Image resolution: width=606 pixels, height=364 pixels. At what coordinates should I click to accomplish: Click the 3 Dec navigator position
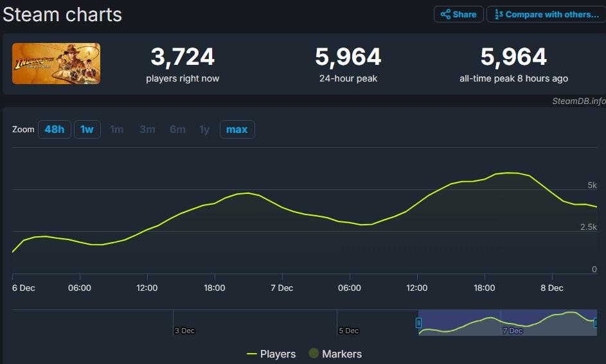(x=184, y=331)
